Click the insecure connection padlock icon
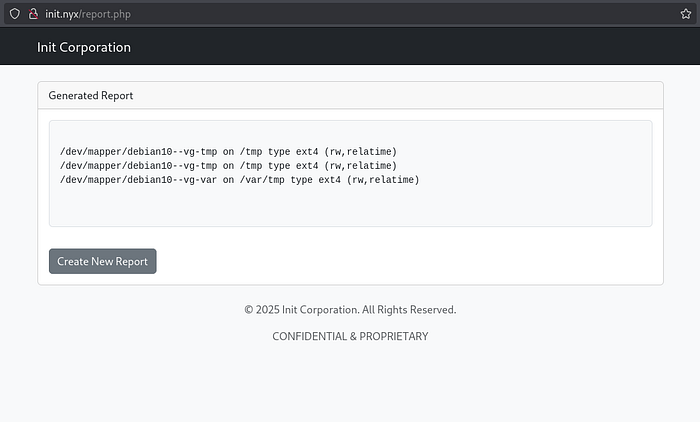Viewport: 700px width, 422px height. coord(32,13)
